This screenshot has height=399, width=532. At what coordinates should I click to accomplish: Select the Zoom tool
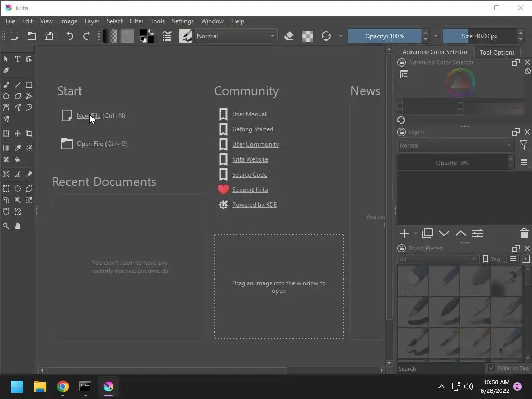coord(6,226)
